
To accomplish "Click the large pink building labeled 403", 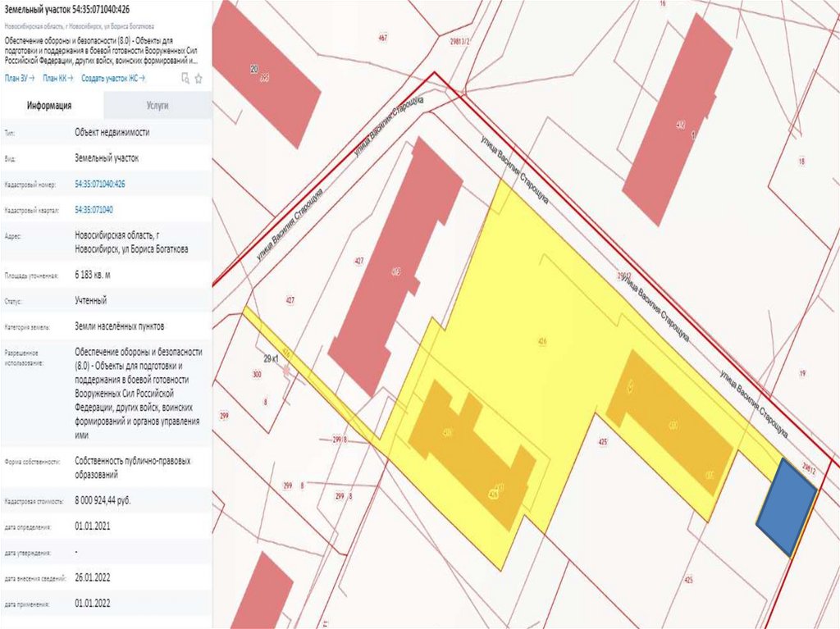I will (x=395, y=267).
